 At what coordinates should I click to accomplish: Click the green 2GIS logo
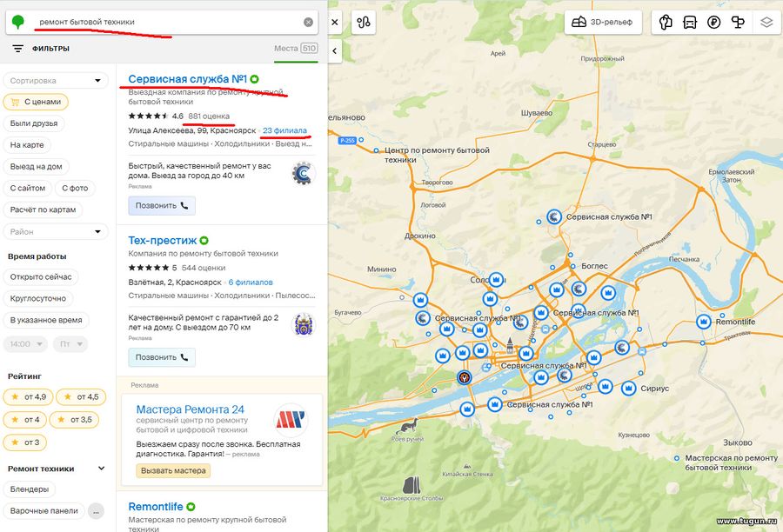click(x=18, y=22)
